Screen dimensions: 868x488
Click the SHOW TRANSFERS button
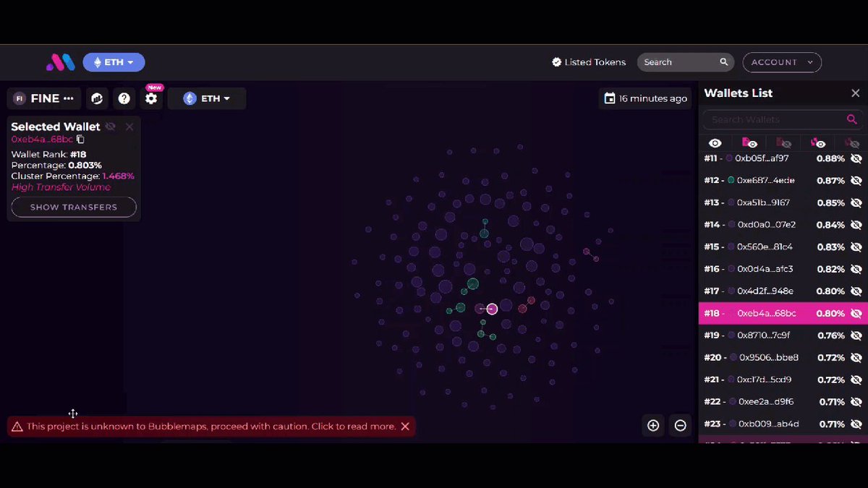coord(74,207)
